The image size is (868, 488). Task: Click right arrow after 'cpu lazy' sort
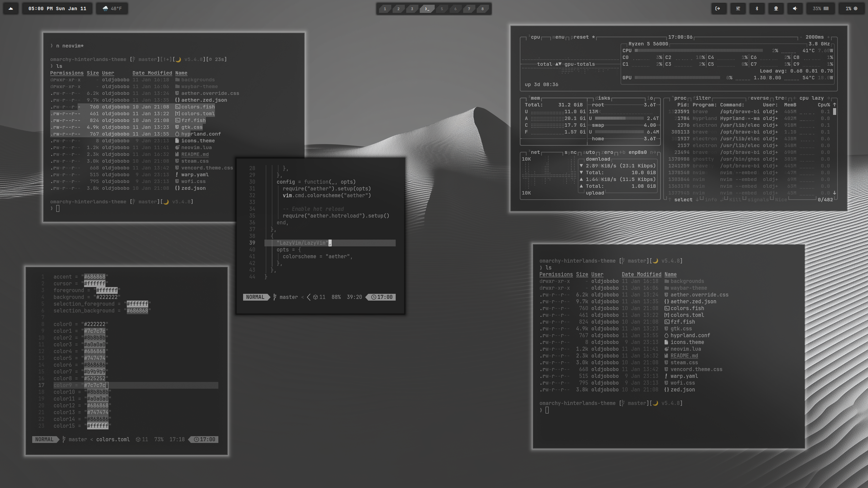[828, 98]
